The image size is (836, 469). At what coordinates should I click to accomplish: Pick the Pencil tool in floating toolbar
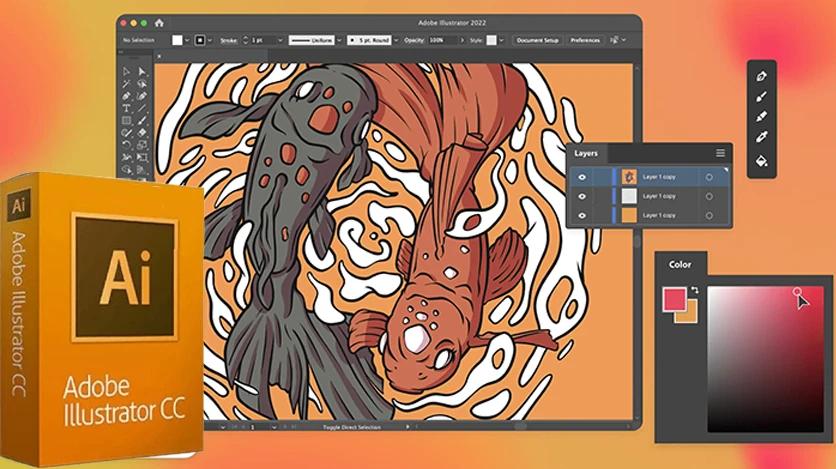[x=762, y=118]
